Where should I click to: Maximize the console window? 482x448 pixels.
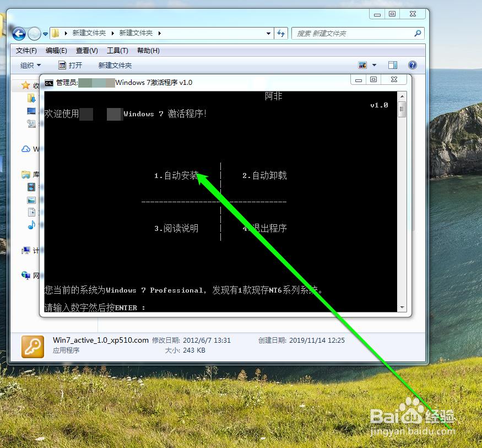(x=373, y=80)
